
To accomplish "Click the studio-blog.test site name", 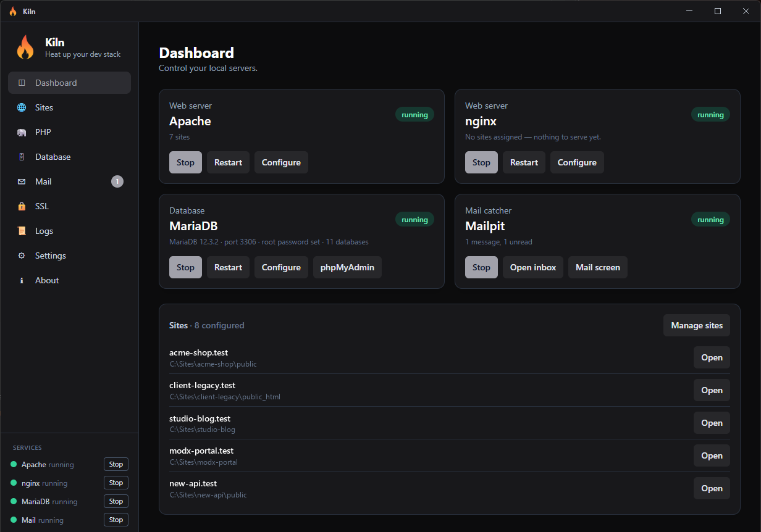I will click(x=200, y=418).
